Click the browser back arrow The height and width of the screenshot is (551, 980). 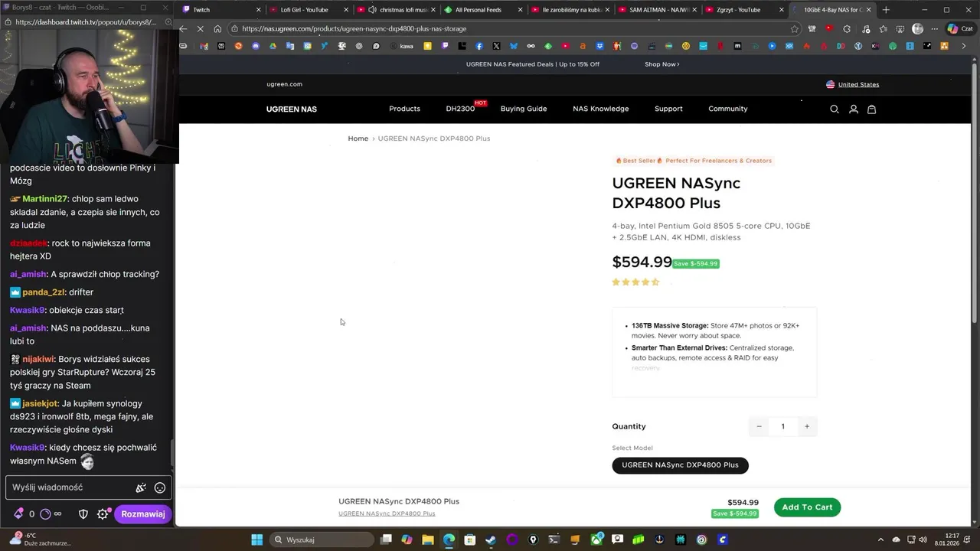[x=183, y=28]
